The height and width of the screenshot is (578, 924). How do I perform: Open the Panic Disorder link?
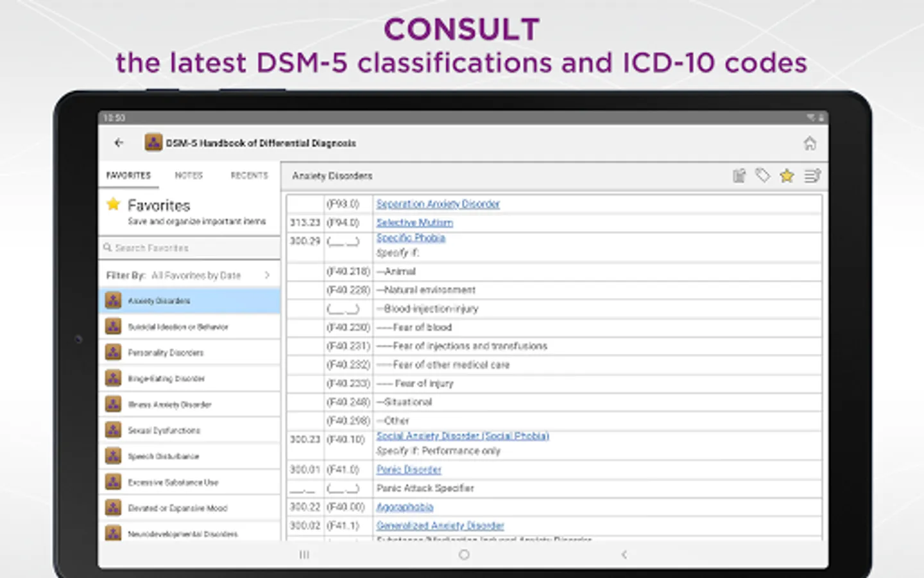coord(409,469)
